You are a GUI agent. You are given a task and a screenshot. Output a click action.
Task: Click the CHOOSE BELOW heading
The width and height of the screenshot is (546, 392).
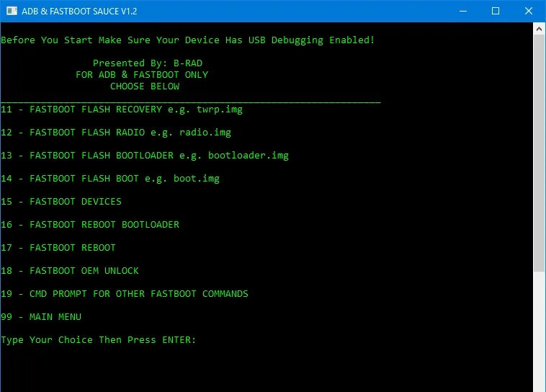click(145, 86)
